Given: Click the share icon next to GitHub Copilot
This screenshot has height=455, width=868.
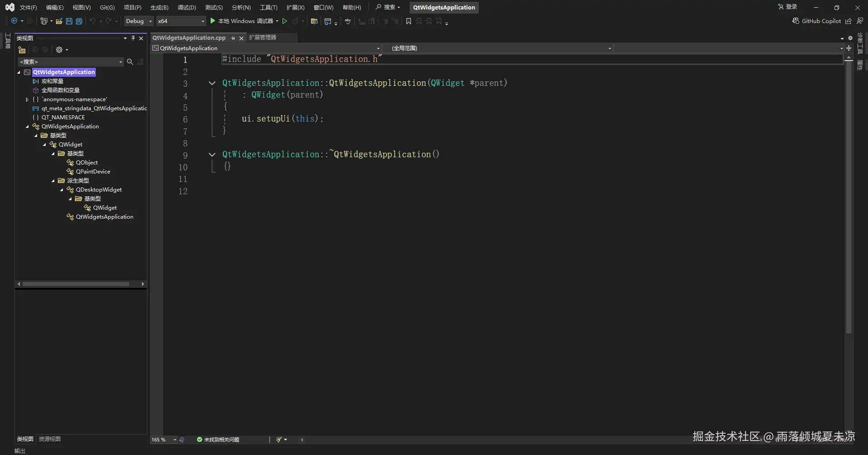Looking at the screenshot, I should coord(849,21).
